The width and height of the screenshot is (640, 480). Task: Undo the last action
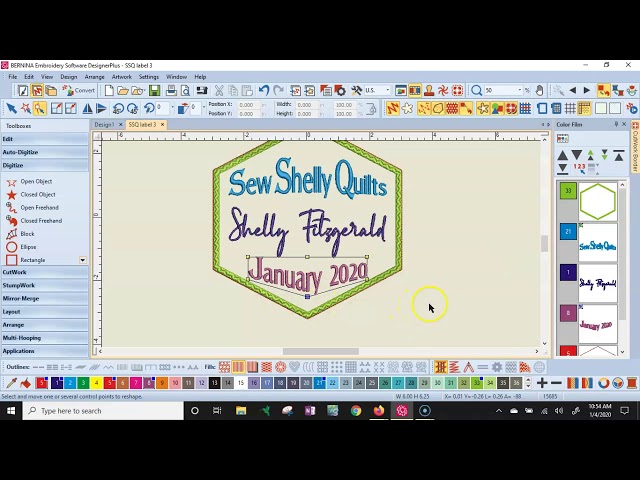pos(264,90)
